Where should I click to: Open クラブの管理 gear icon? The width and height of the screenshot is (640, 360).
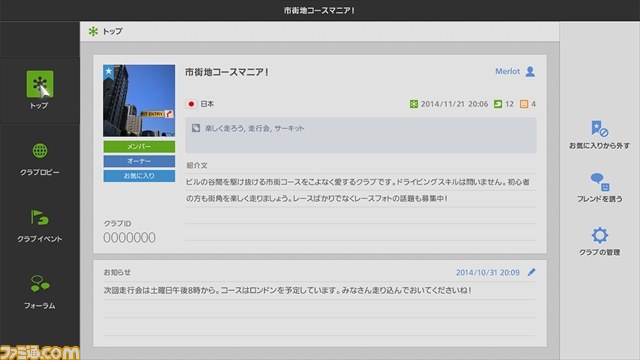[600, 235]
